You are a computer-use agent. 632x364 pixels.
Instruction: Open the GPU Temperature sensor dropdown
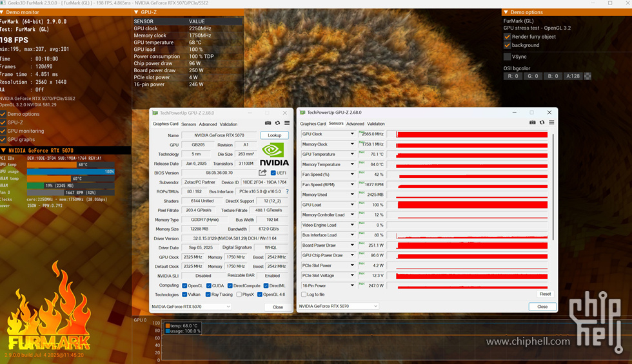click(x=352, y=154)
